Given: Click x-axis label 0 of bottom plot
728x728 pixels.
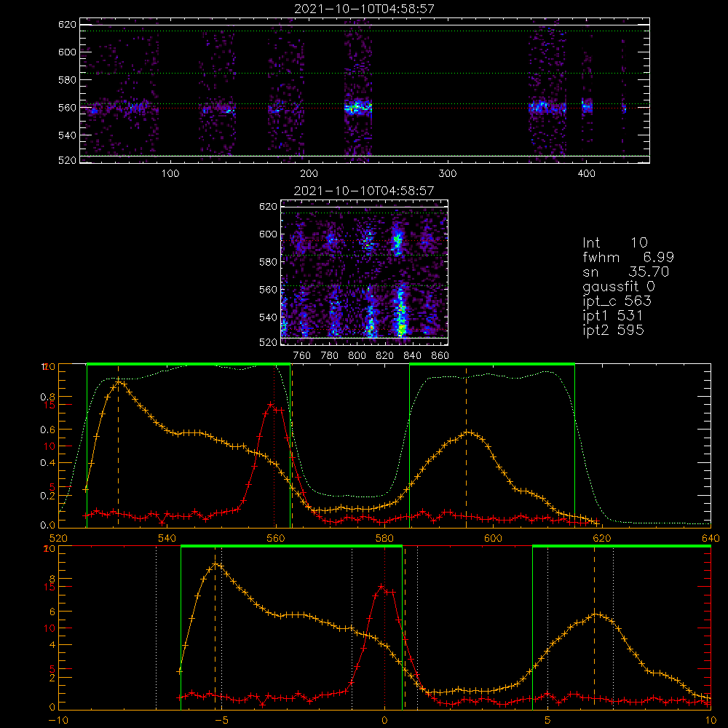Looking at the screenshot, I should [384, 720].
